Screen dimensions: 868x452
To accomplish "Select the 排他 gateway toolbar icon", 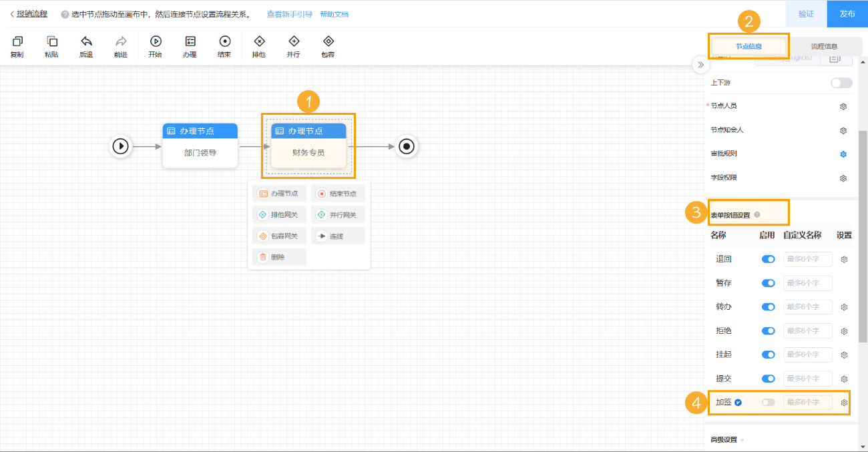I will click(259, 41).
